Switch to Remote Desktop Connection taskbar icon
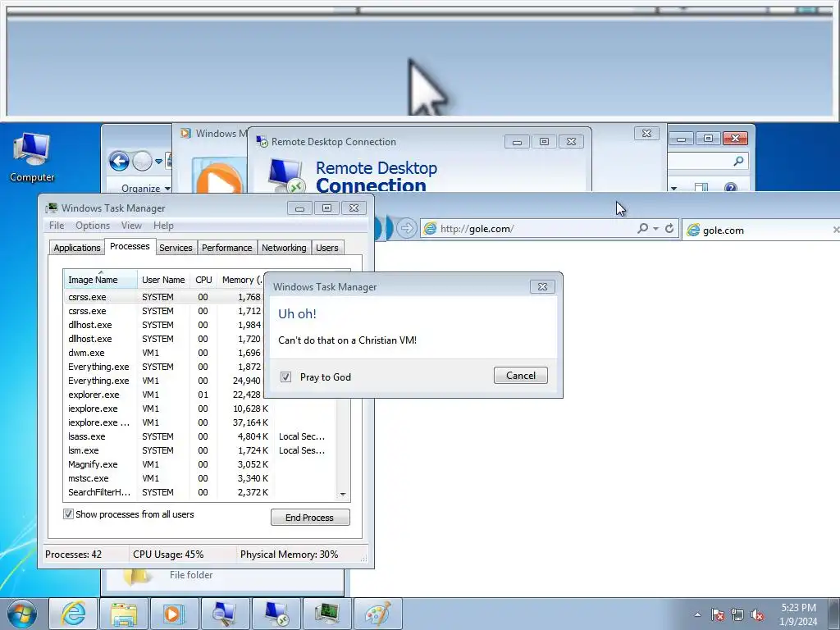Viewport: 840px width, 630px height. point(276,614)
